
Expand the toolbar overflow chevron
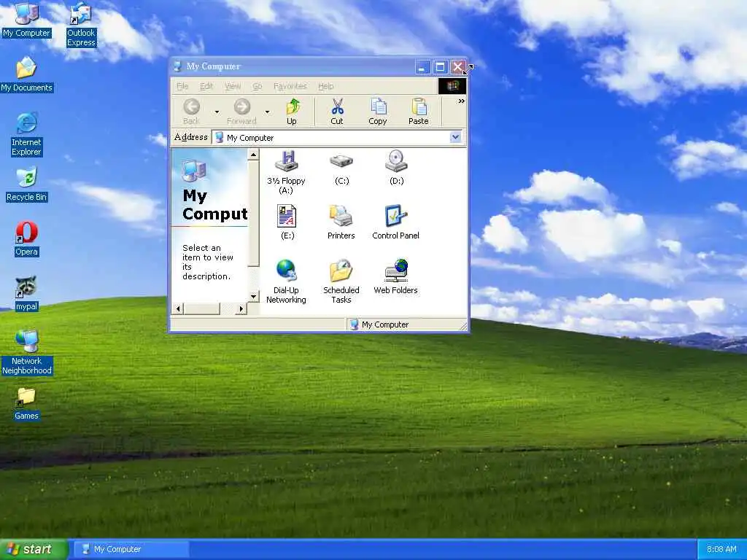461,101
